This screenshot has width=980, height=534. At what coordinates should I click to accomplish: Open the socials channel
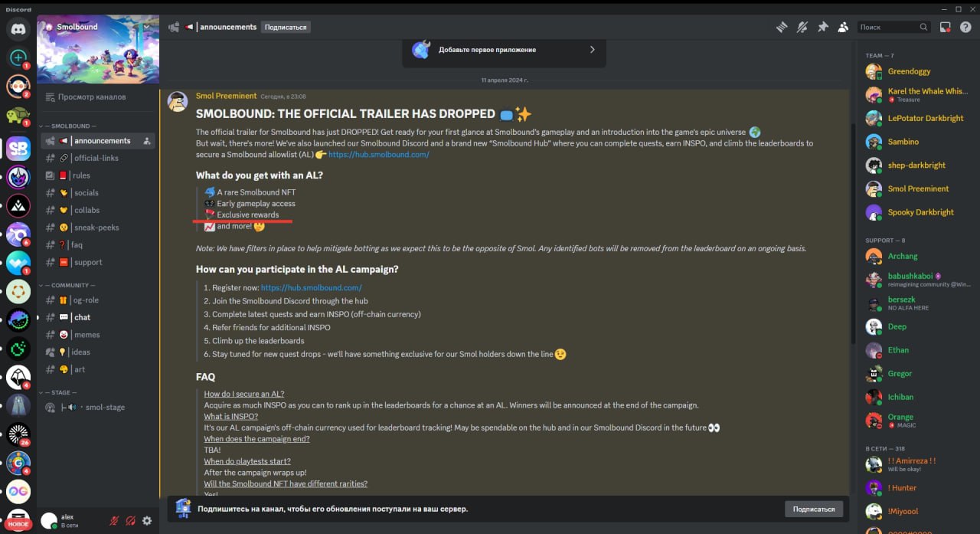point(98,193)
